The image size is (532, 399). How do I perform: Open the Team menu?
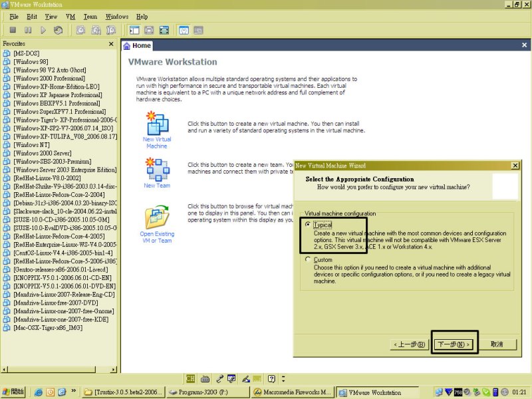pyautogui.click(x=90, y=16)
